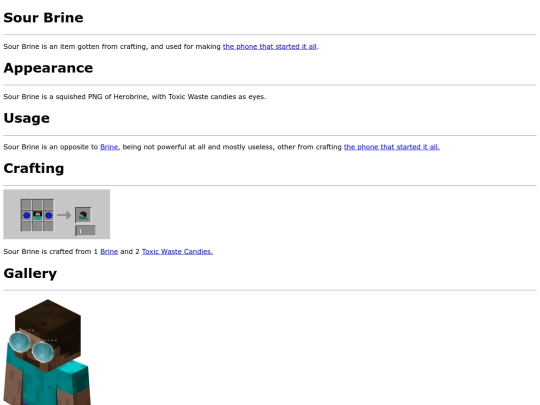This screenshot has width=540, height=405.
Task: Click the crafting result Sour Brine slot
Action: coord(83,215)
